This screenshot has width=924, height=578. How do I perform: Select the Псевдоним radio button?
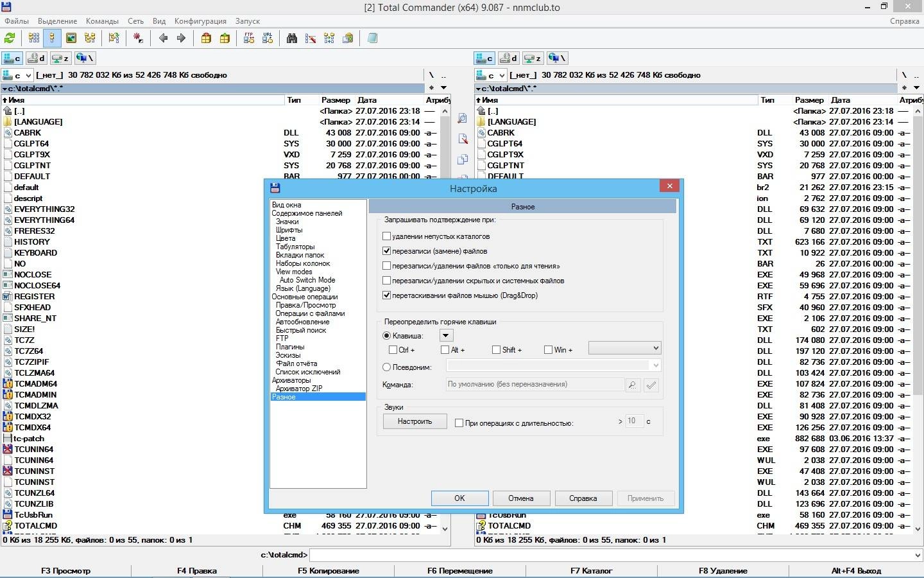coord(386,367)
